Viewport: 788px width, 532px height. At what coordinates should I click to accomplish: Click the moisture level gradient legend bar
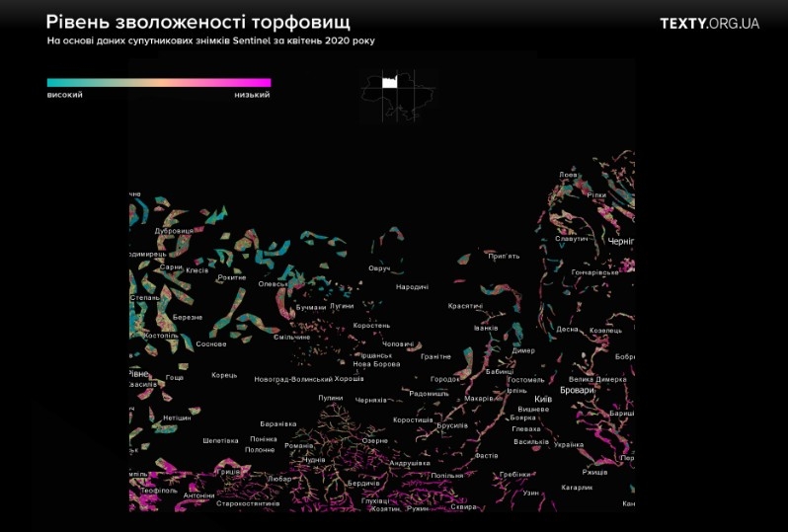click(158, 83)
